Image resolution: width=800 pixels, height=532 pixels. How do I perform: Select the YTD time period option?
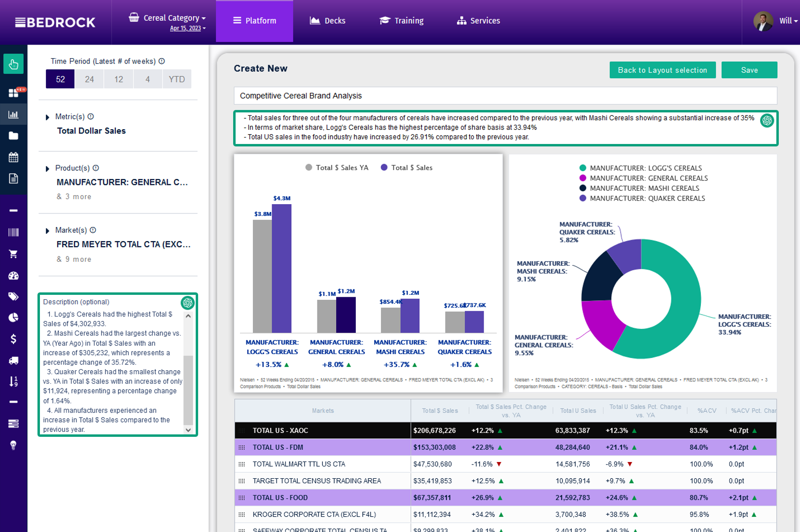(x=176, y=79)
